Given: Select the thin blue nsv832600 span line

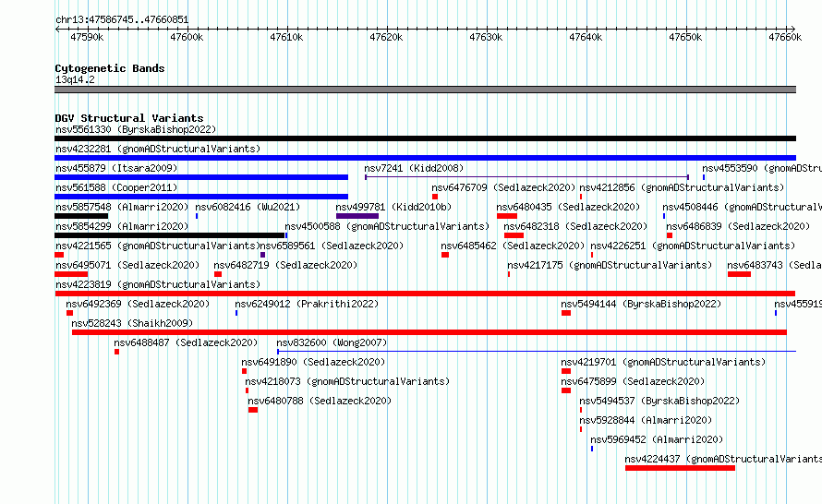Looking at the screenshot, I should point(537,352).
